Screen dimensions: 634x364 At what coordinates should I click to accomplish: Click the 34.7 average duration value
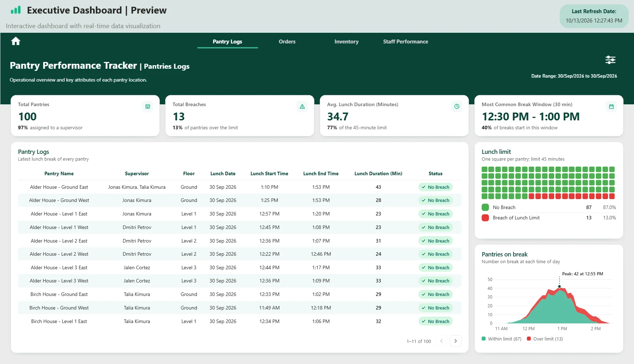pos(338,116)
